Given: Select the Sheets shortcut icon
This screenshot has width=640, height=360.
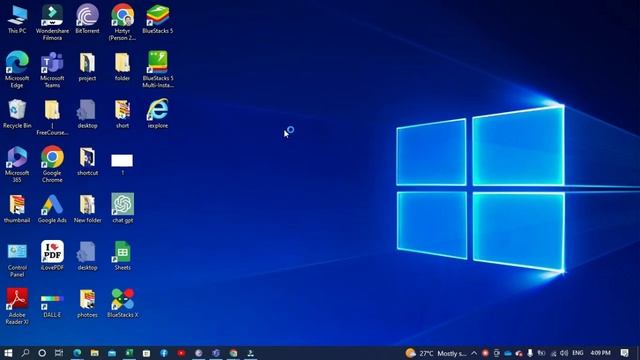Looking at the screenshot, I should pyautogui.click(x=122, y=256).
